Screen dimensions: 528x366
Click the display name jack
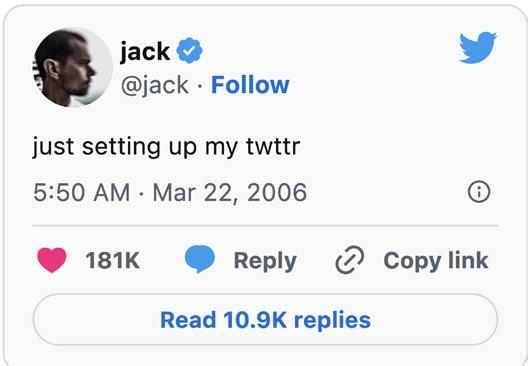coord(145,52)
